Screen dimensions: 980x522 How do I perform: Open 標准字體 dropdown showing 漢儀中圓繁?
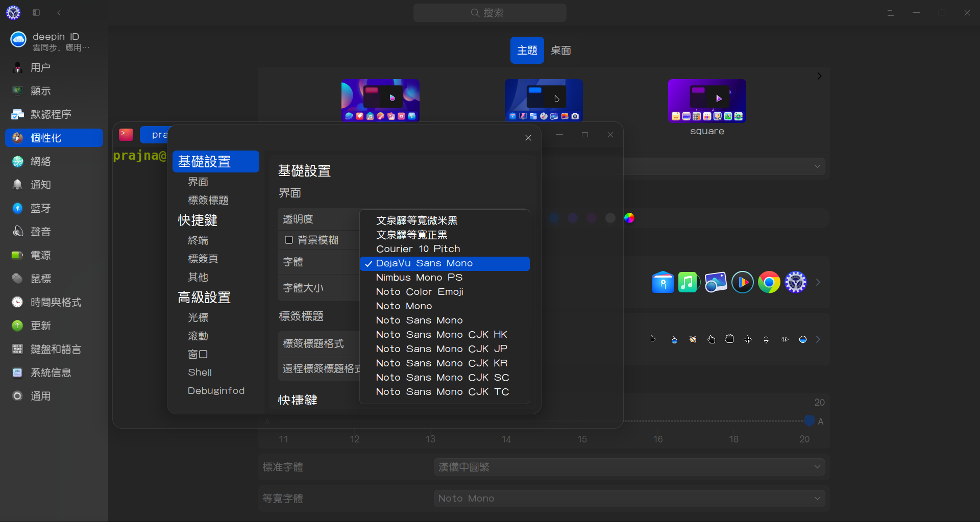point(629,467)
